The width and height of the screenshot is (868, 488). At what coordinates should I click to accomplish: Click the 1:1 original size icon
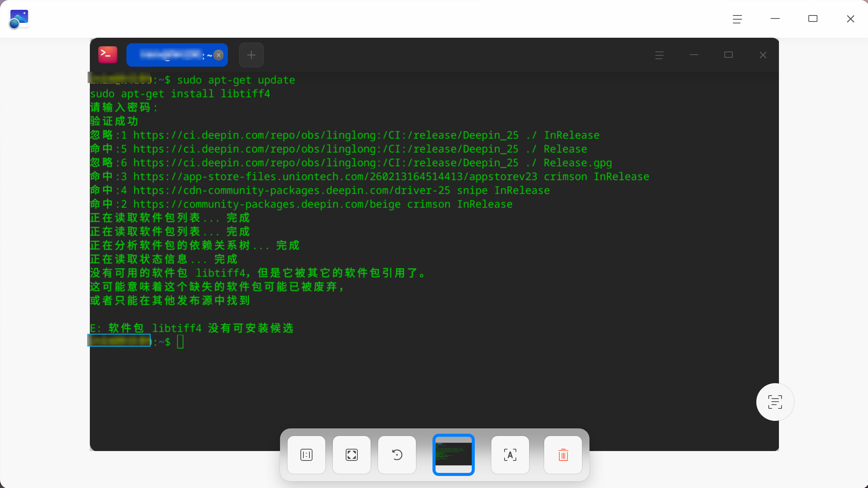click(306, 455)
